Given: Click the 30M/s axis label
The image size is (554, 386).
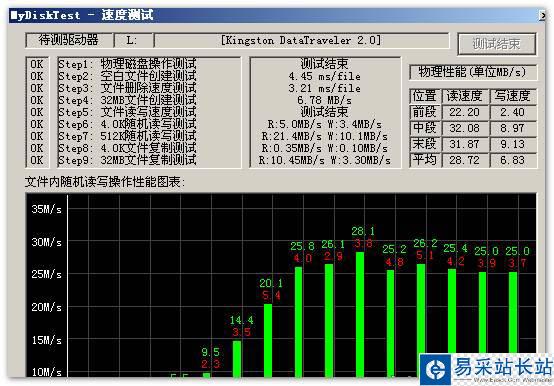Looking at the screenshot, I should point(47,242).
